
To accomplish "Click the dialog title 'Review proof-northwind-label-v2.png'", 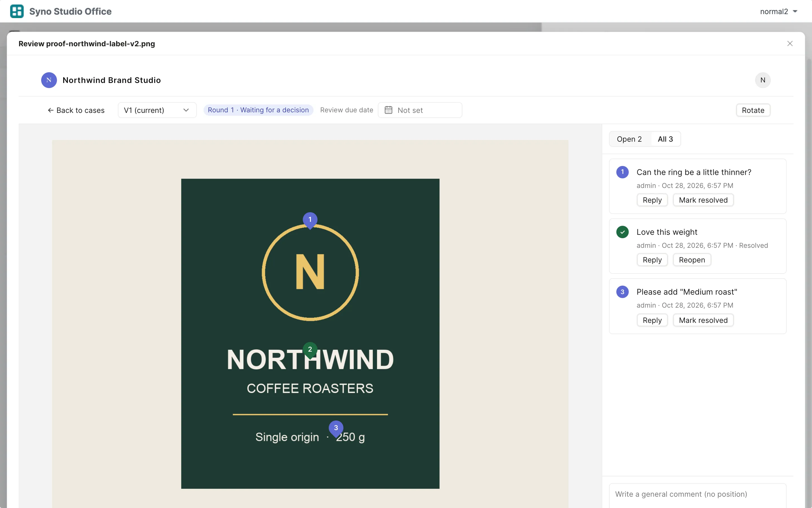I will 87,44.
